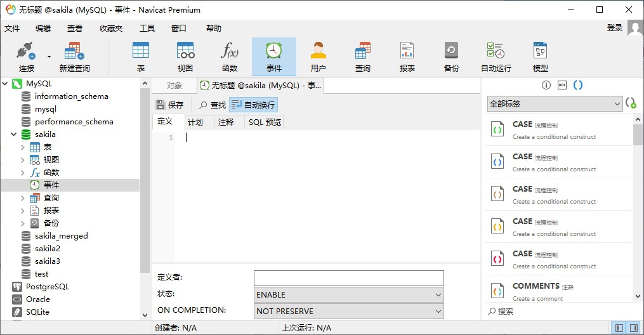
Task: Expand the 查询 node under sakila
Action: click(x=23, y=198)
